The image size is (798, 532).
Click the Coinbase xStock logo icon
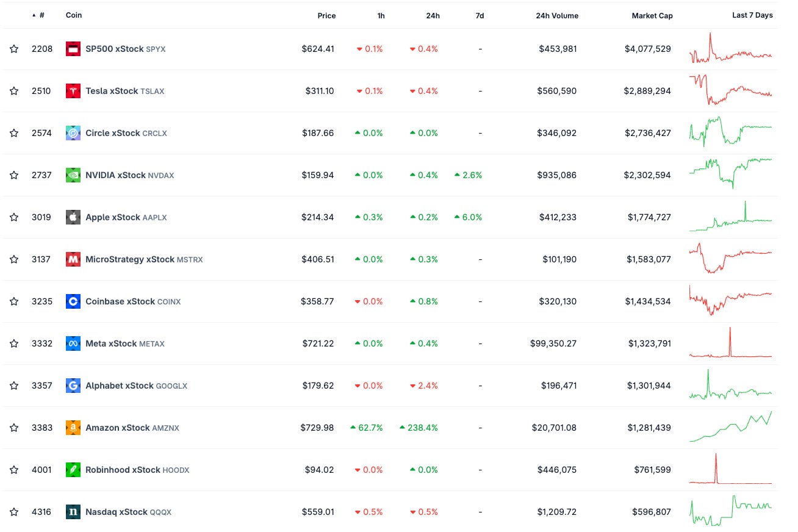[x=73, y=301]
